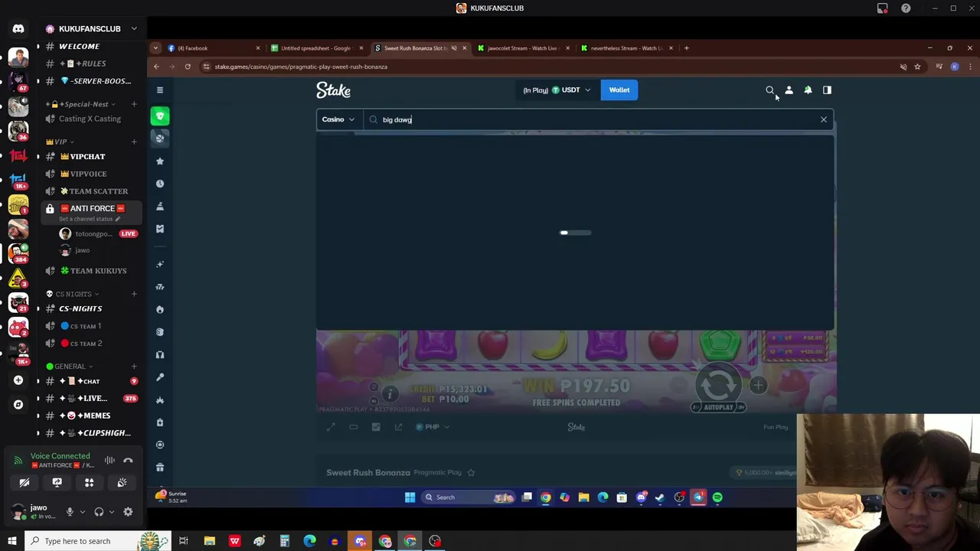
Task: Focus the casino search input
Action: coord(597,119)
